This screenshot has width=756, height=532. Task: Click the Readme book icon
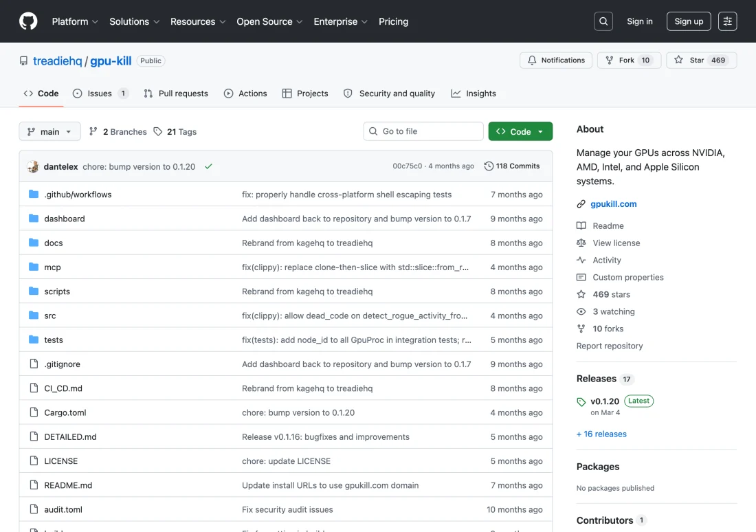tap(581, 225)
